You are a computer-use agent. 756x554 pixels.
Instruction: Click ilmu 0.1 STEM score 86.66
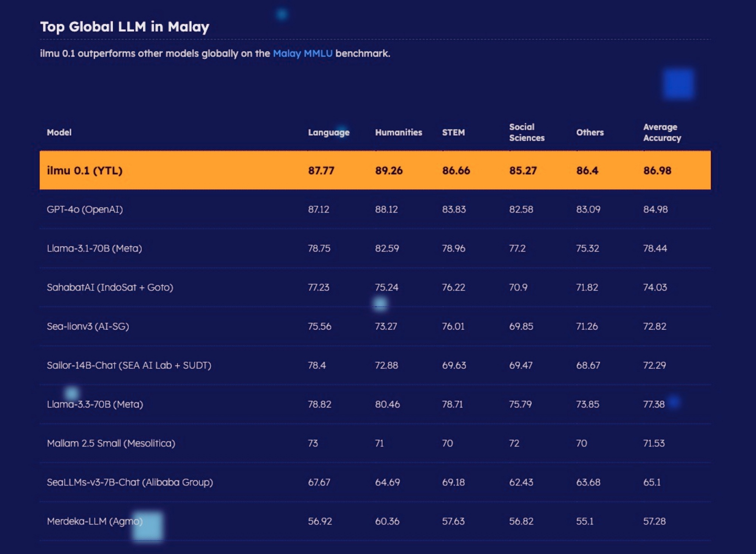(456, 170)
